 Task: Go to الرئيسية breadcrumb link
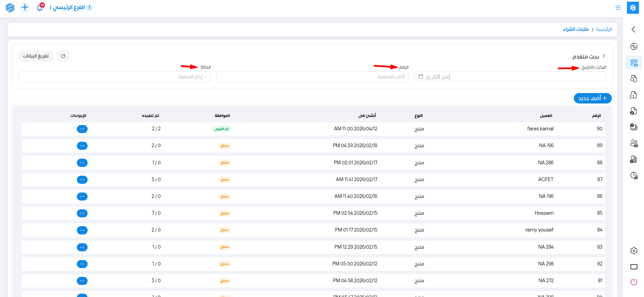click(604, 30)
